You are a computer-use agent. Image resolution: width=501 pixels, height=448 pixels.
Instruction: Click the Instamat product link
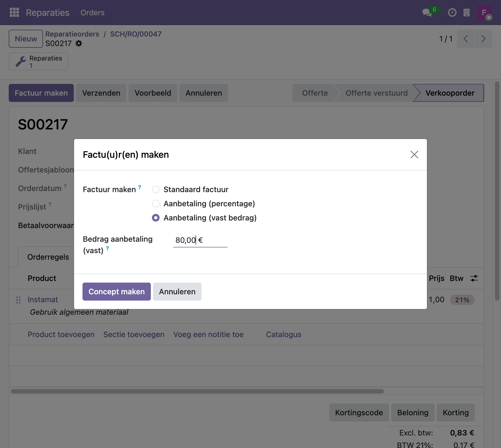click(43, 299)
